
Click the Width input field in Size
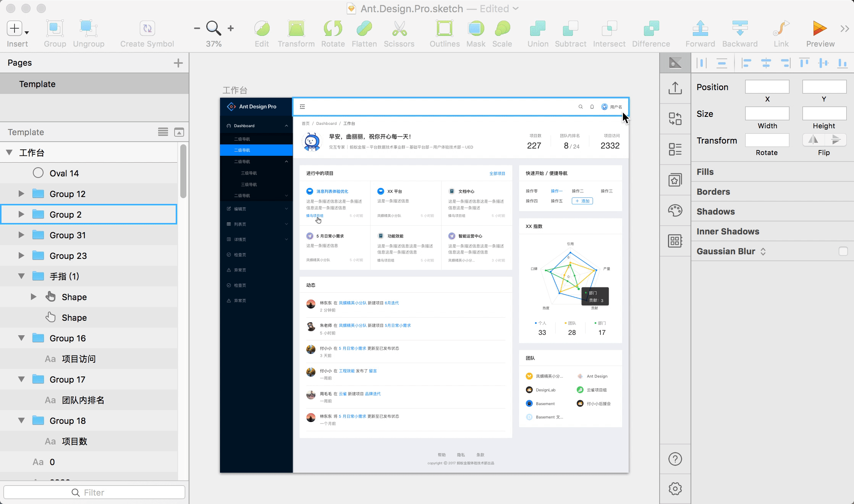[767, 114]
